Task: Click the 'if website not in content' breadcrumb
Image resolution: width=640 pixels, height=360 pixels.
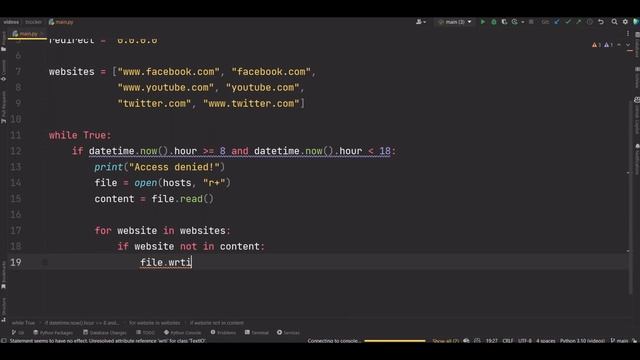Action: point(217,323)
